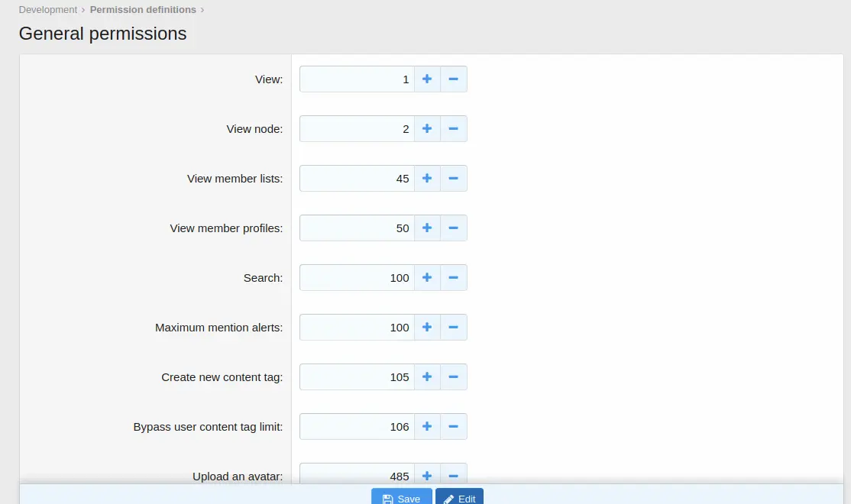Increase Upload an avatar value

(427, 475)
